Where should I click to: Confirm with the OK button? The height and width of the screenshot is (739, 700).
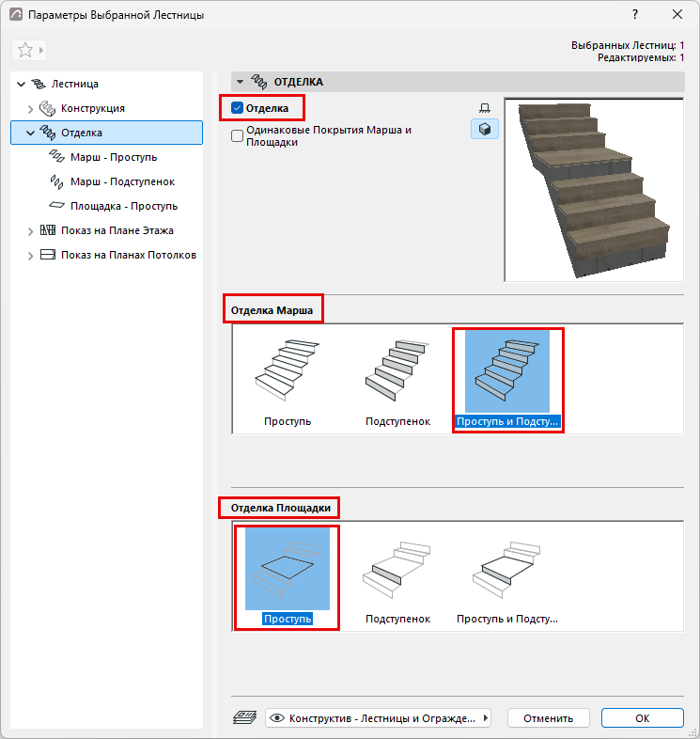point(642,717)
